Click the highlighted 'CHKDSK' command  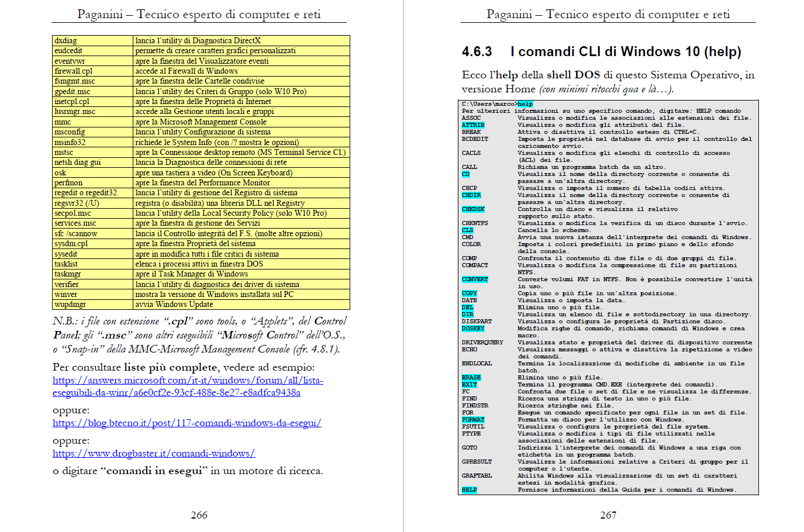click(473, 209)
